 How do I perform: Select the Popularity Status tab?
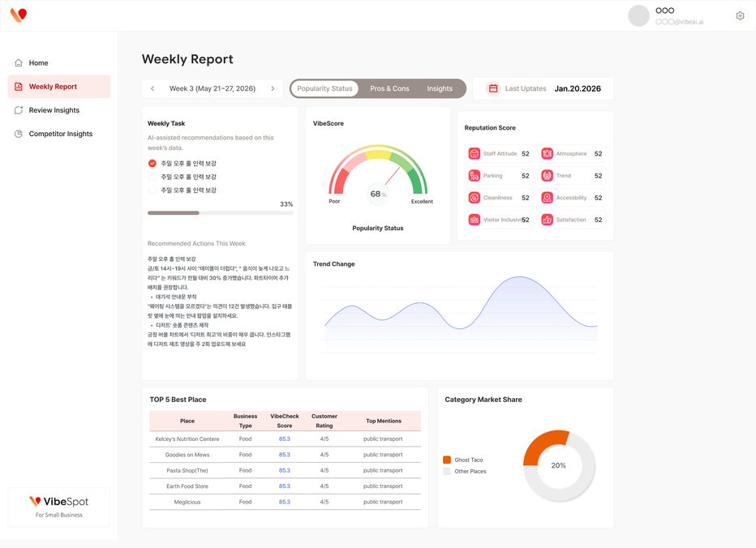tap(324, 88)
